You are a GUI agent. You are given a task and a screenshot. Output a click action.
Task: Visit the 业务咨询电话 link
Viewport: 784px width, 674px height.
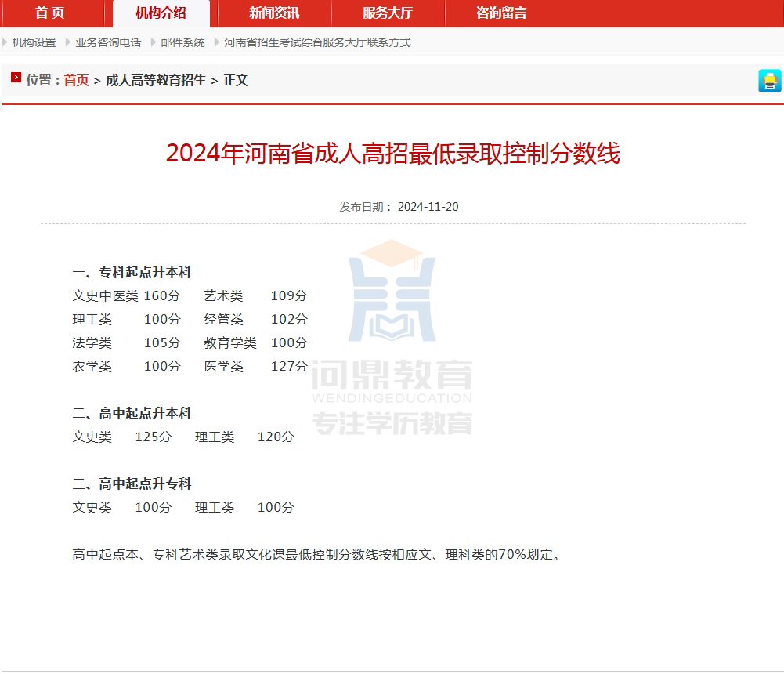(108, 42)
